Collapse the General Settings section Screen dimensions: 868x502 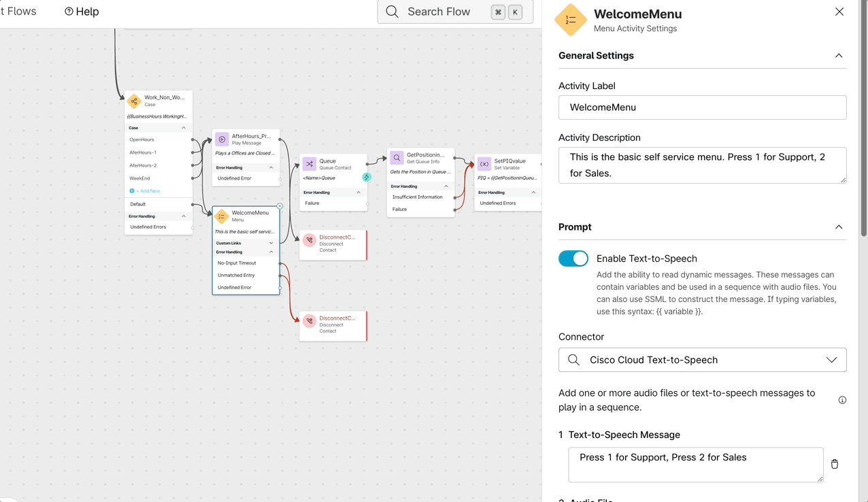click(838, 56)
